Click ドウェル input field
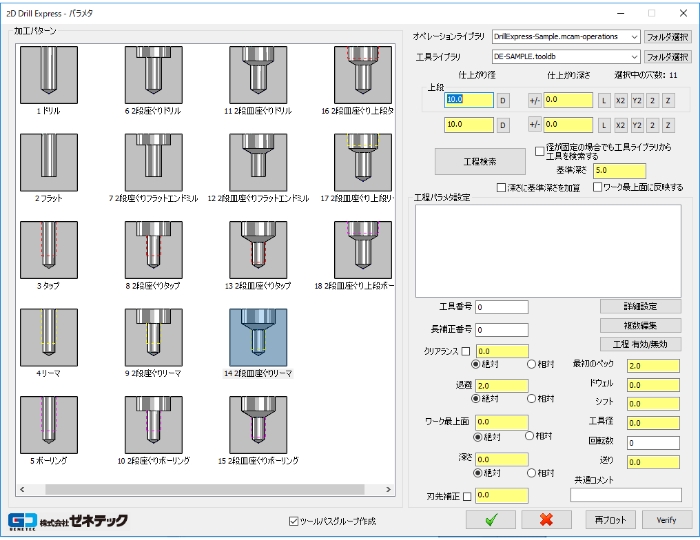 [653, 385]
